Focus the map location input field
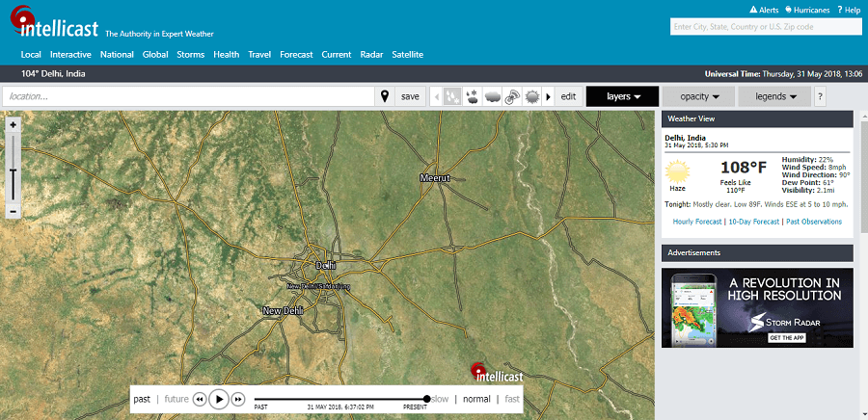Screen dimensions: 868x420 tap(189, 96)
